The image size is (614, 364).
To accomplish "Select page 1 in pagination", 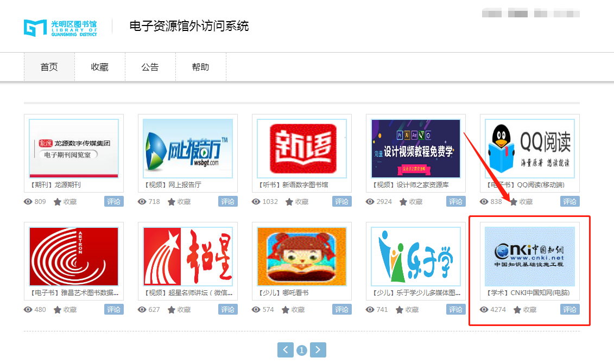I will (x=301, y=350).
